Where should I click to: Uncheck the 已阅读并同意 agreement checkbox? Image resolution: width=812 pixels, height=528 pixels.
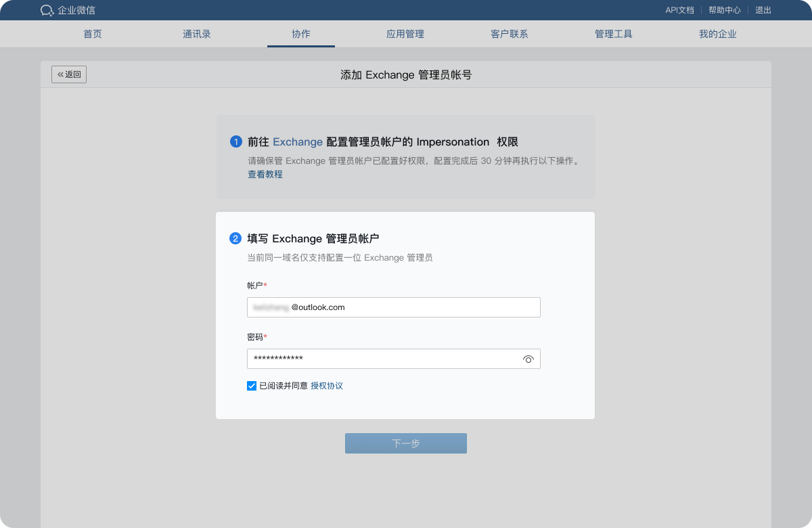(x=252, y=386)
